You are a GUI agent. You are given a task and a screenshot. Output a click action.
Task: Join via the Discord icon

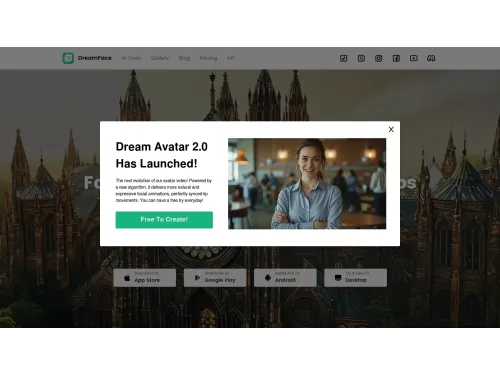click(x=431, y=58)
